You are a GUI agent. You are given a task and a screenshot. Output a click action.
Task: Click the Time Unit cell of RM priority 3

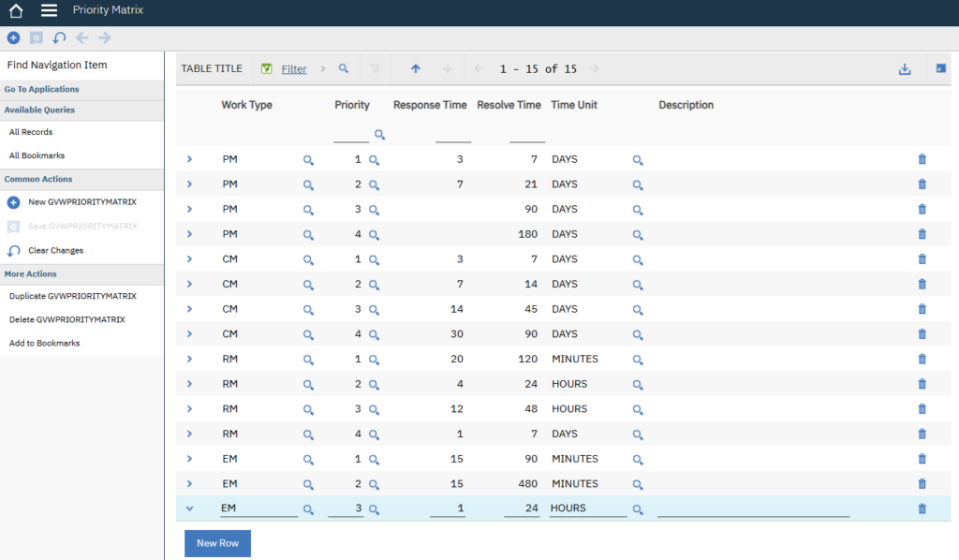(569, 409)
